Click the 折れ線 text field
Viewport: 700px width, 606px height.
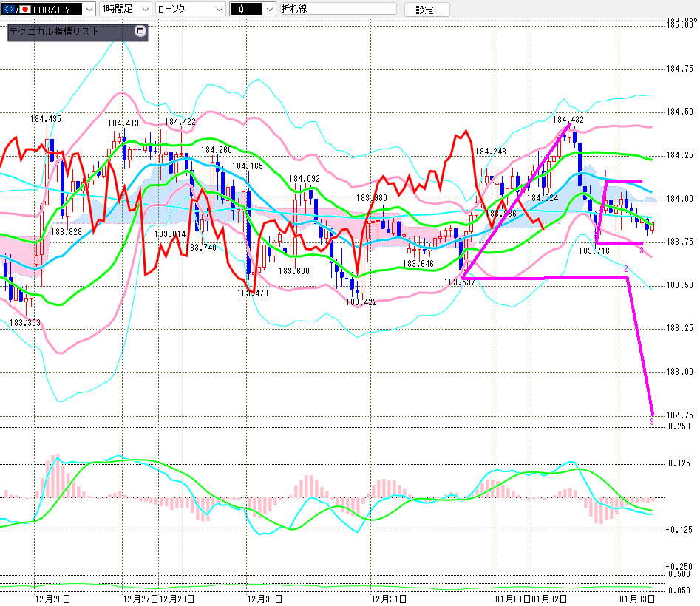tap(336, 10)
